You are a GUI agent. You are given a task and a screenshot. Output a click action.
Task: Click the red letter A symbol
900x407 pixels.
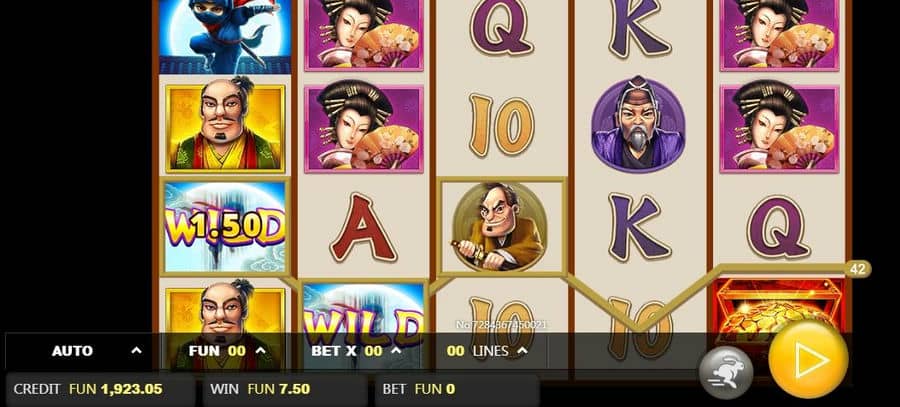coord(363,227)
